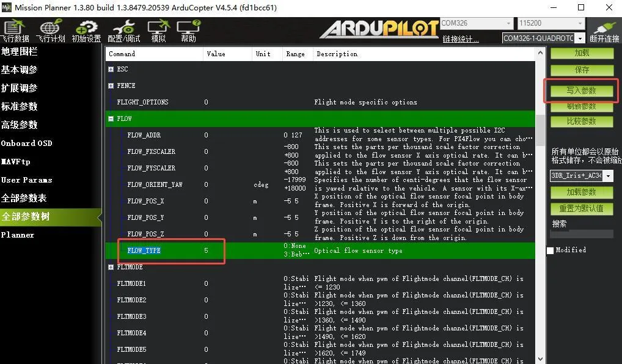
Task: Launch the 模拟 simulation screen
Action: pos(158,31)
